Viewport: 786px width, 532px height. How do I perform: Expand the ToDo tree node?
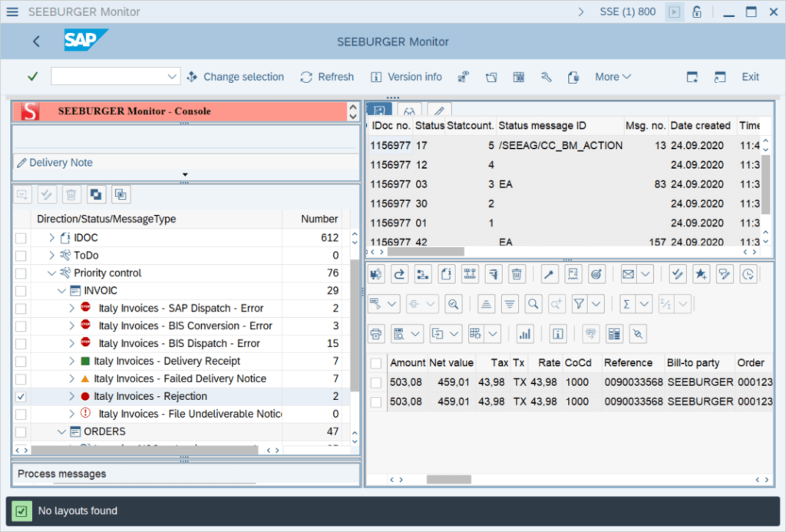click(51, 255)
